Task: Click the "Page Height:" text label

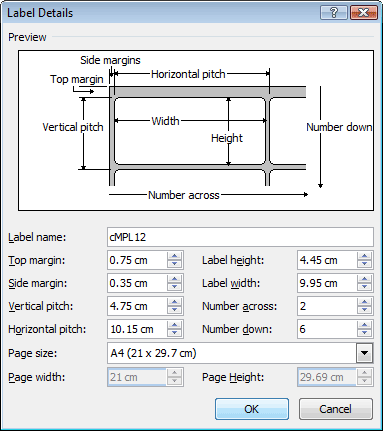Action: pyautogui.click(x=233, y=377)
